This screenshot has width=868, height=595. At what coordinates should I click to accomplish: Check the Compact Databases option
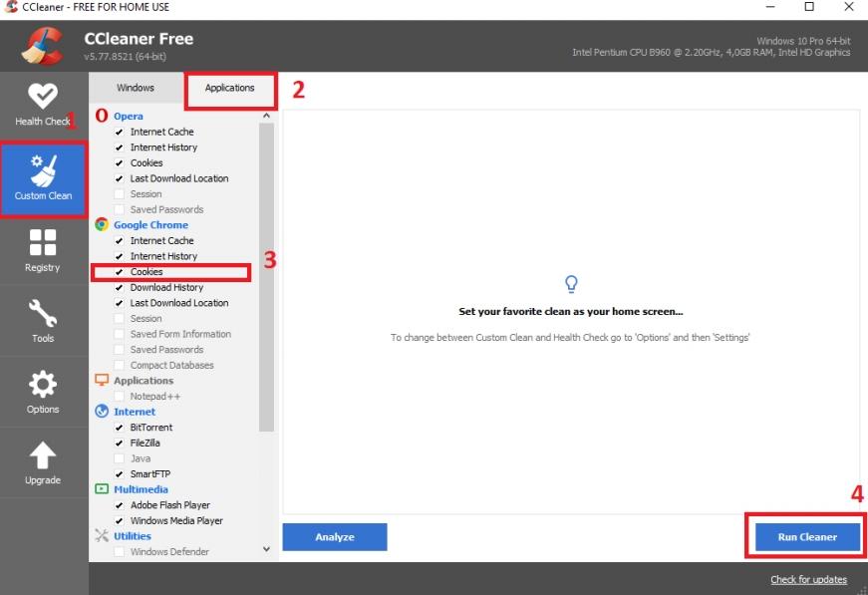[x=119, y=365]
